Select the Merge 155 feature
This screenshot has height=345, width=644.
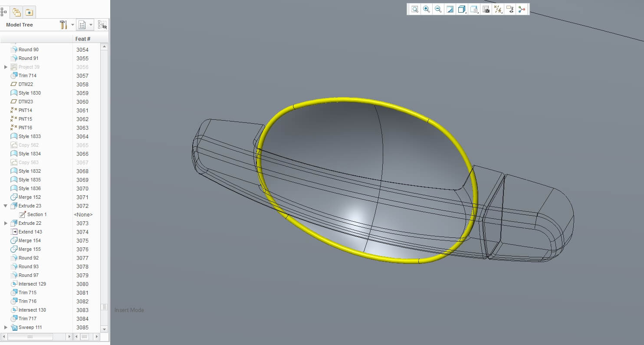30,249
